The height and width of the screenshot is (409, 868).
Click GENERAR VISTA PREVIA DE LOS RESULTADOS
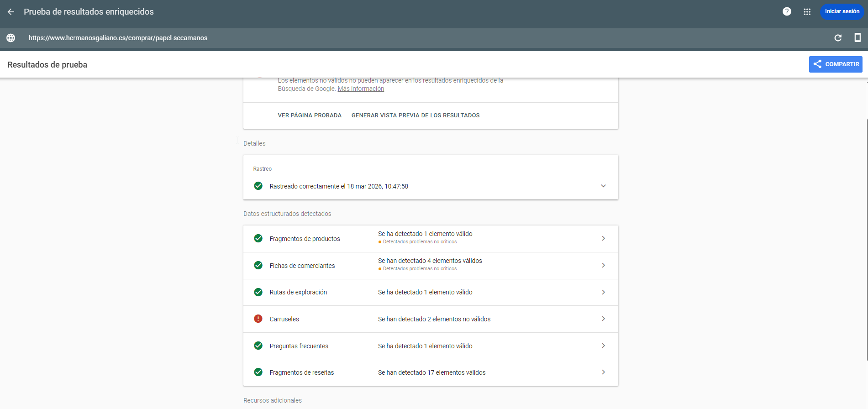coord(415,115)
